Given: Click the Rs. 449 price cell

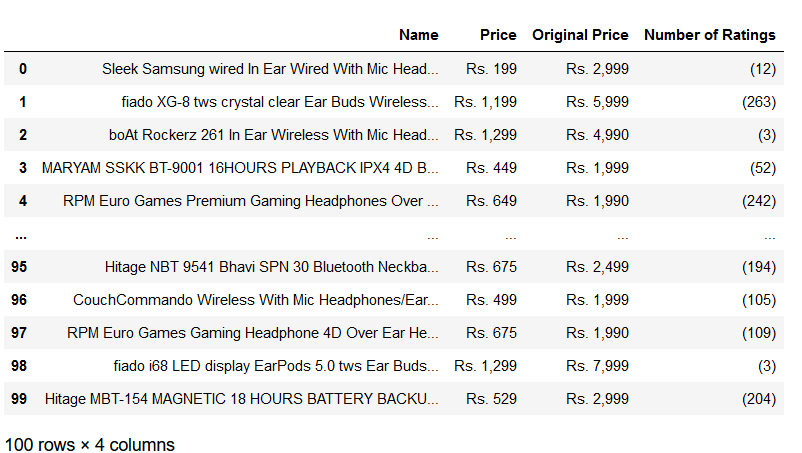Looking at the screenshot, I should pos(491,168).
